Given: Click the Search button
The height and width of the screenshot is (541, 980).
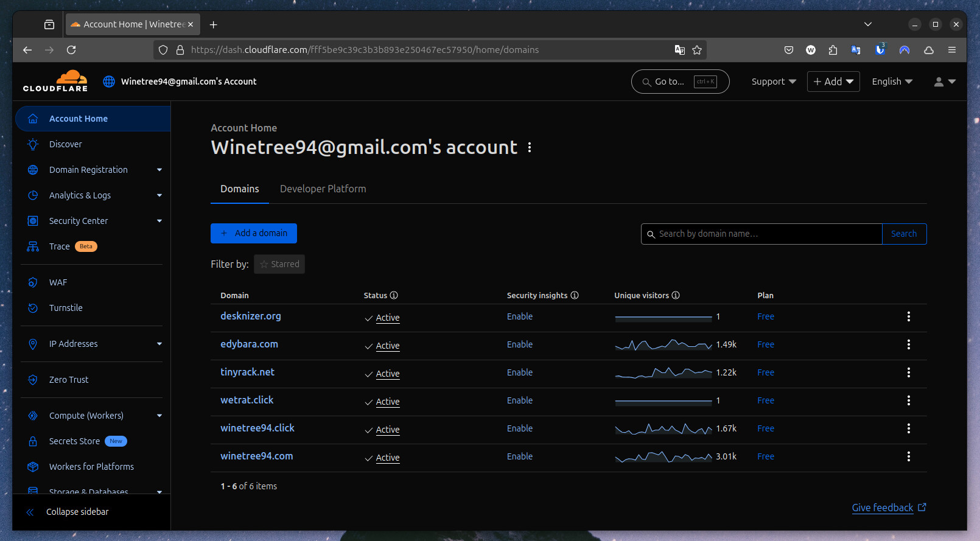Looking at the screenshot, I should coord(904,234).
